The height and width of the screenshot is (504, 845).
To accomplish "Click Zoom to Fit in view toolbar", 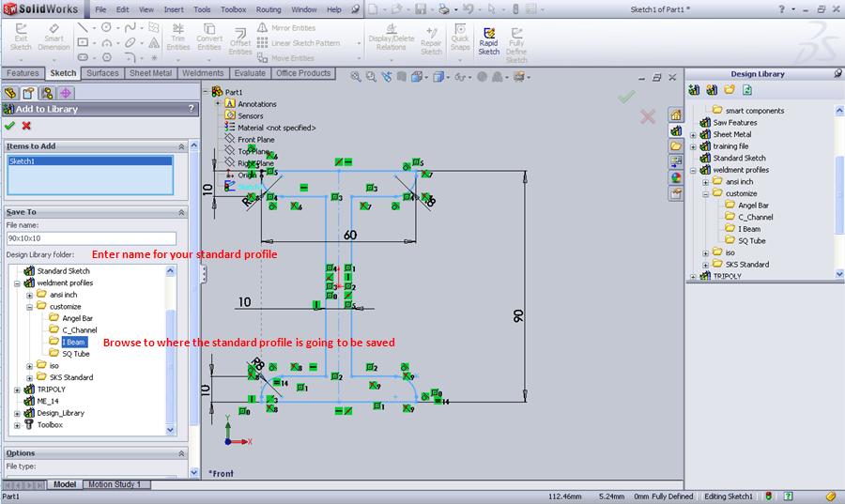I will 355,77.
